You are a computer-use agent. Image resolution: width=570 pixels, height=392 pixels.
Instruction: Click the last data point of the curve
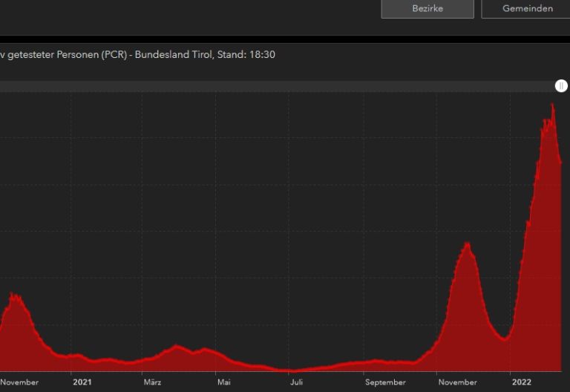click(560, 162)
